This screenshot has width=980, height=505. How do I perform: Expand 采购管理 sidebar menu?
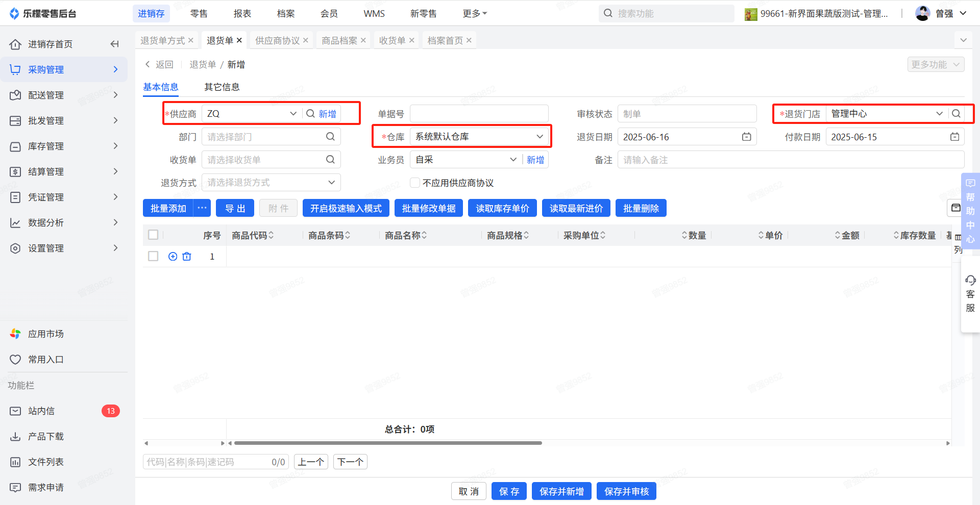pyautogui.click(x=64, y=69)
